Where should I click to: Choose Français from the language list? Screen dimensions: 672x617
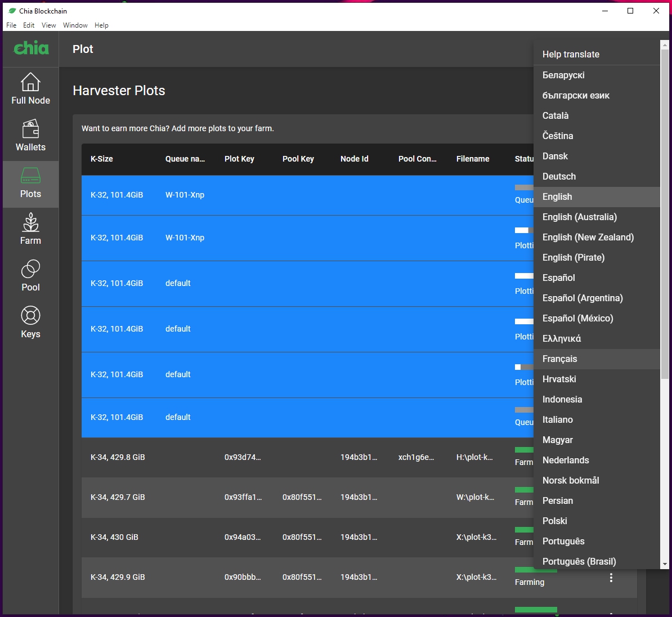click(597, 359)
